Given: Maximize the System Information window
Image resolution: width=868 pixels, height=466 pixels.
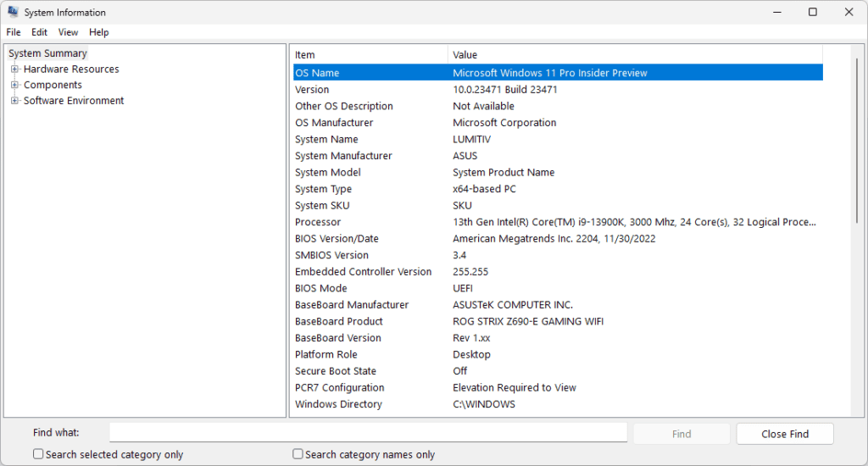Looking at the screenshot, I should click(813, 12).
